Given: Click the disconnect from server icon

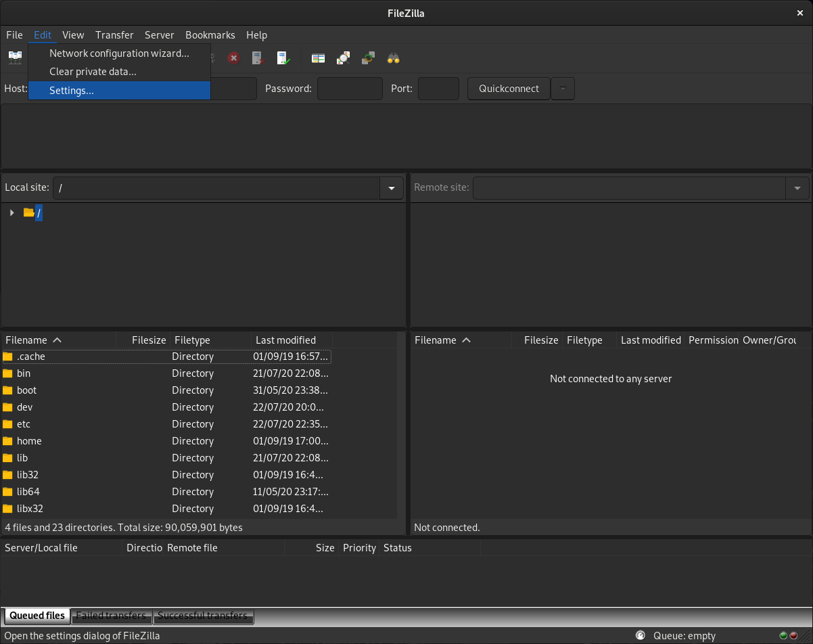Looking at the screenshot, I should tap(258, 58).
